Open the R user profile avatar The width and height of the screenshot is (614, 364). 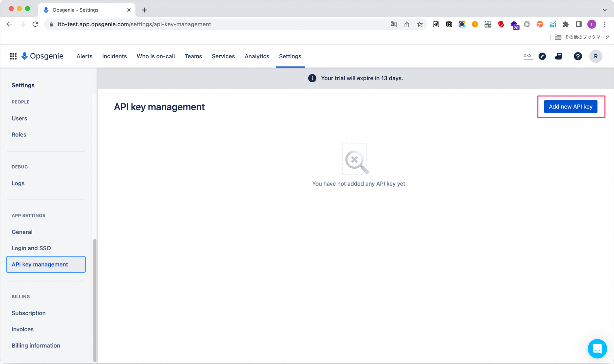pos(596,56)
